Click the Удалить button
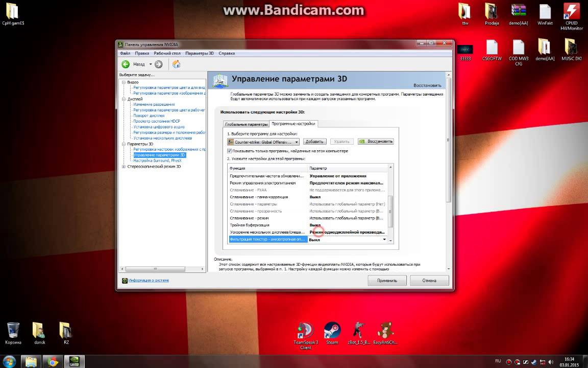588x368 pixels. [x=341, y=142]
